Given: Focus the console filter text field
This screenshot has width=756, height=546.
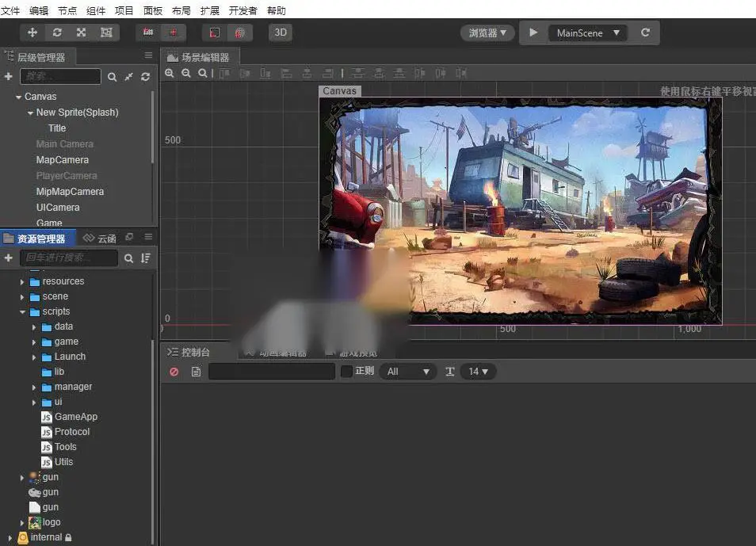Looking at the screenshot, I should (x=272, y=372).
